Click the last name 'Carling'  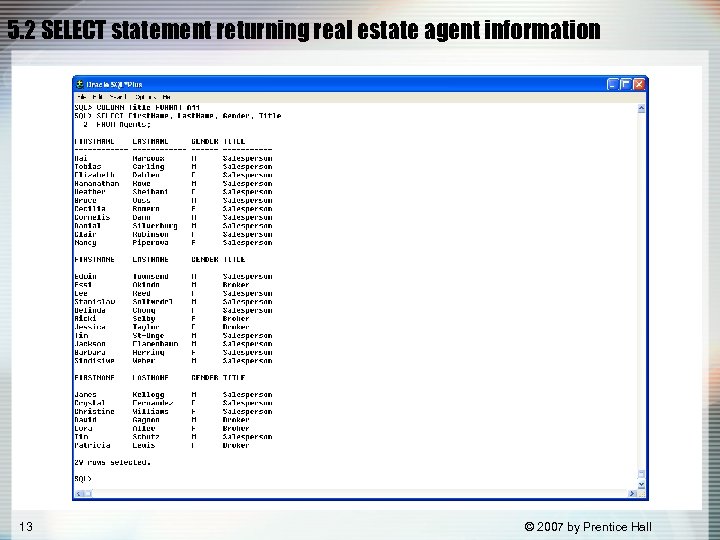click(x=148, y=167)
